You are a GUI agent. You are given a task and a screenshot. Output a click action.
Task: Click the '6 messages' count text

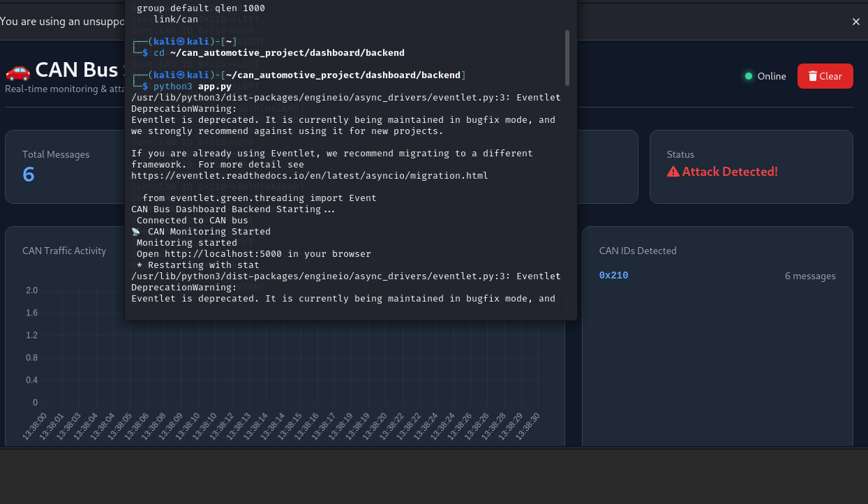(x=810, y=276)
